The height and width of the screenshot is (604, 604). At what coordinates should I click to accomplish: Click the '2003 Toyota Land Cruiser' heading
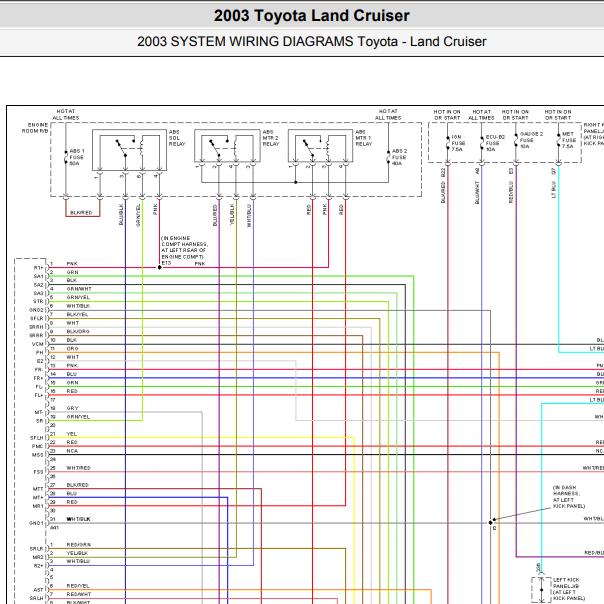click(x=311, y=16)
